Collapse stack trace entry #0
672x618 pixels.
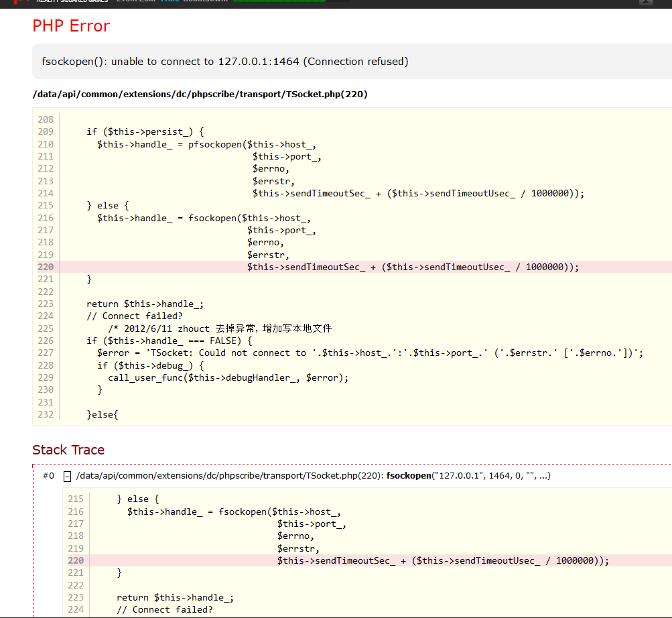click(x=67, y=476)
